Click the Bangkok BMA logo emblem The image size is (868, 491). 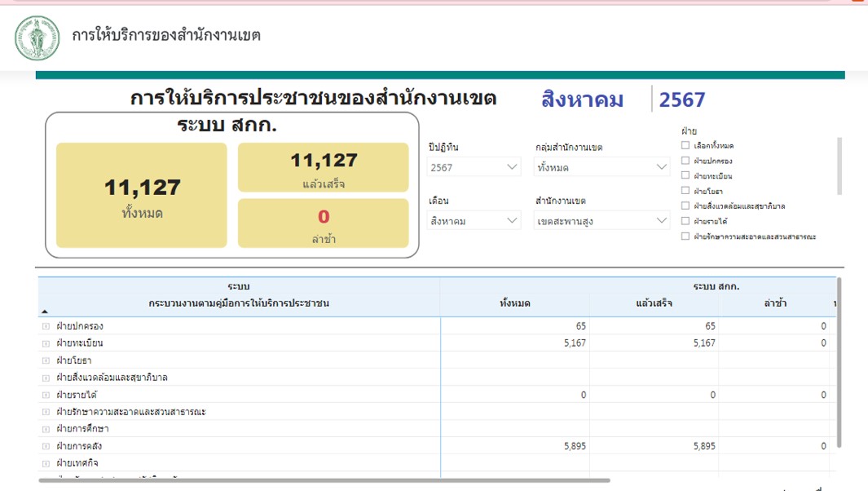(x=37, y=38)
